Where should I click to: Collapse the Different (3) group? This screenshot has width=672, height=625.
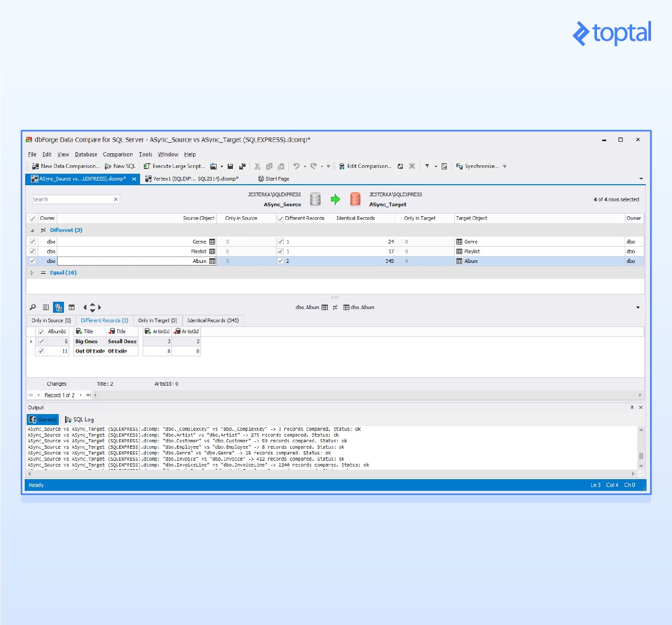(33, 230)
